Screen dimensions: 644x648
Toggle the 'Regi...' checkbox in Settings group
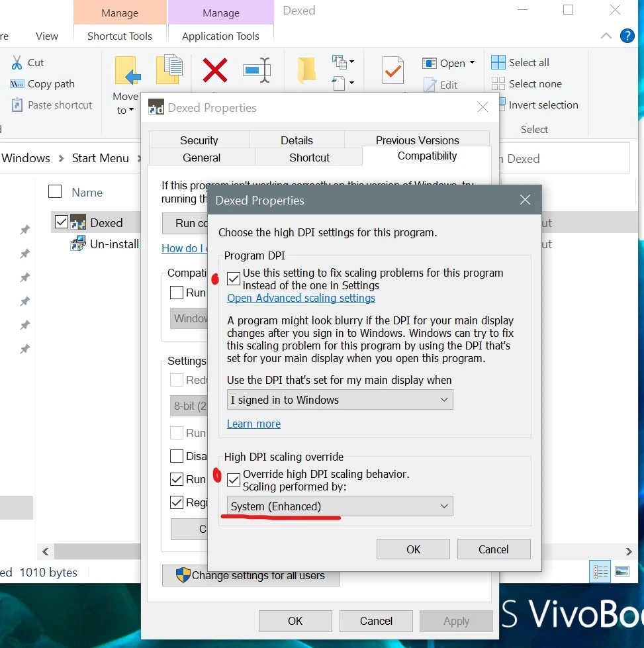coord(177,502)
